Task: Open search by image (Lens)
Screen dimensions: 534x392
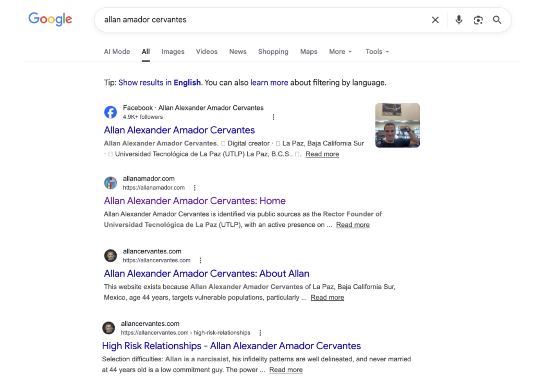Action: [478, 20]
